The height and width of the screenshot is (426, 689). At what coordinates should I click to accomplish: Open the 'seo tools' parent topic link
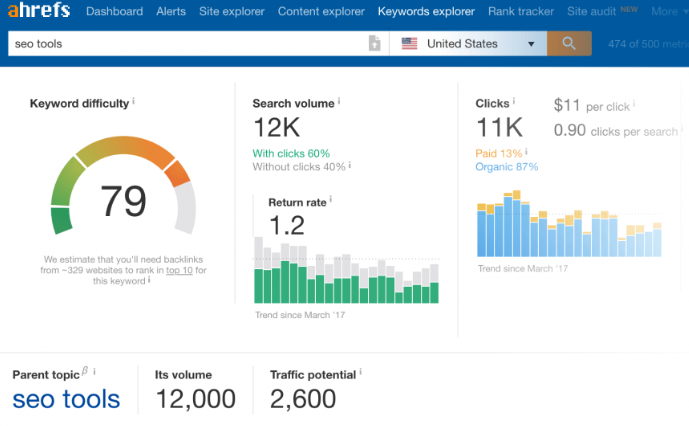(66, 399)
